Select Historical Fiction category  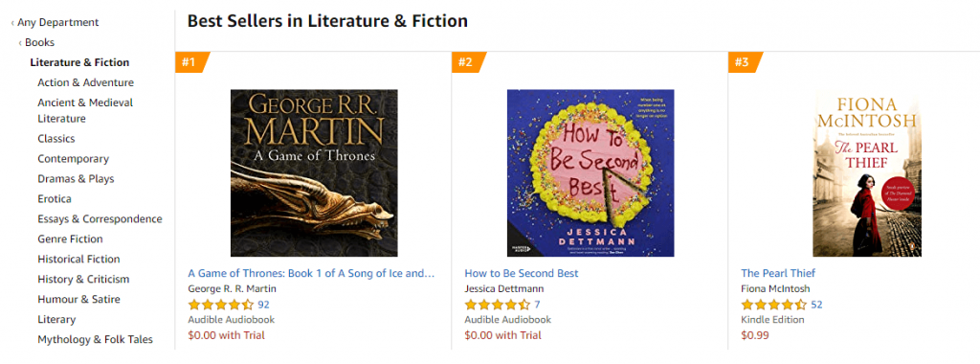coord(78,259)
